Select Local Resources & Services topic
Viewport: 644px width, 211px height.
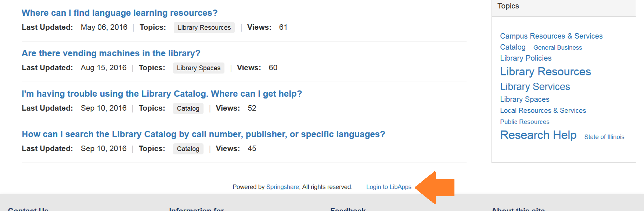coord(543,111)
